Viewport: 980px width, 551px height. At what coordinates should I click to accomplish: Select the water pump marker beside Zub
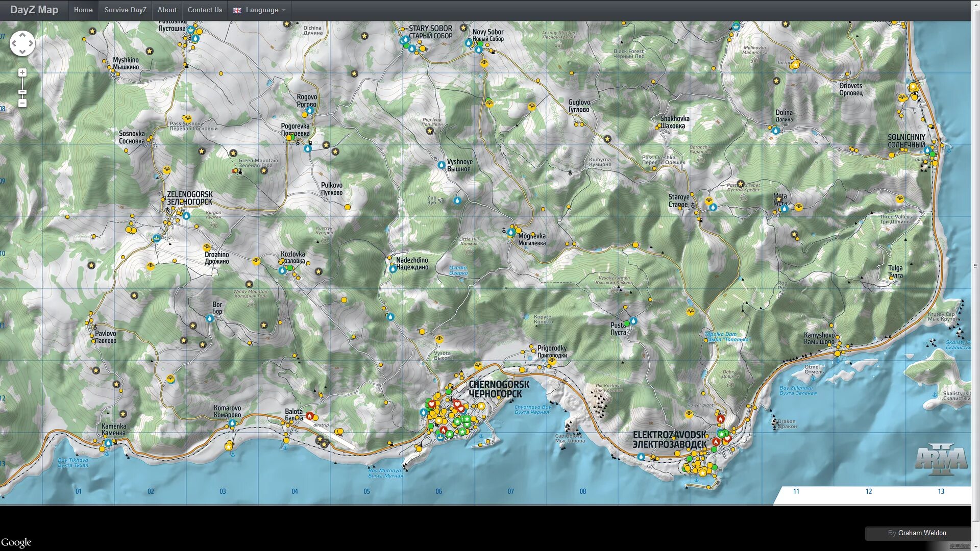(x=457, y=201)
